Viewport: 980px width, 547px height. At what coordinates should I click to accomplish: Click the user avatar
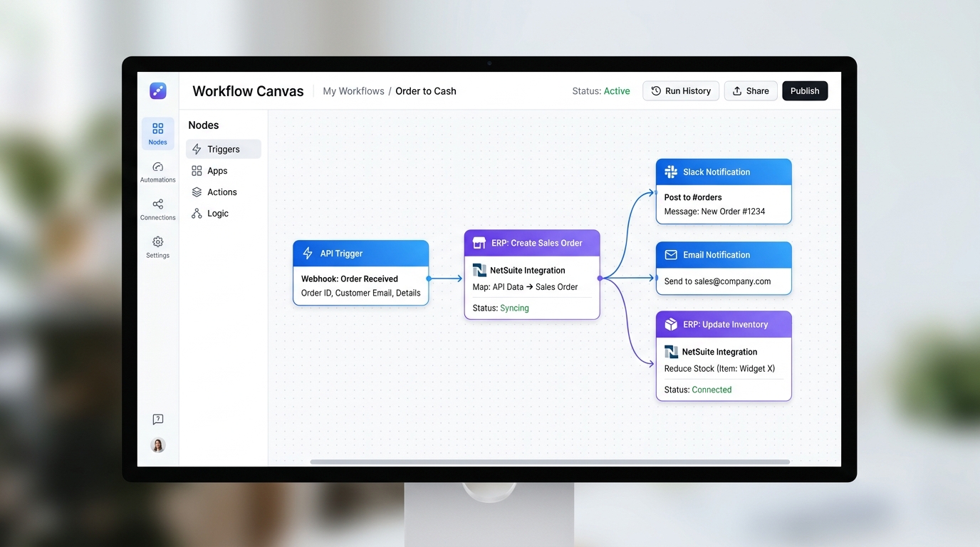tap(158, 445)
